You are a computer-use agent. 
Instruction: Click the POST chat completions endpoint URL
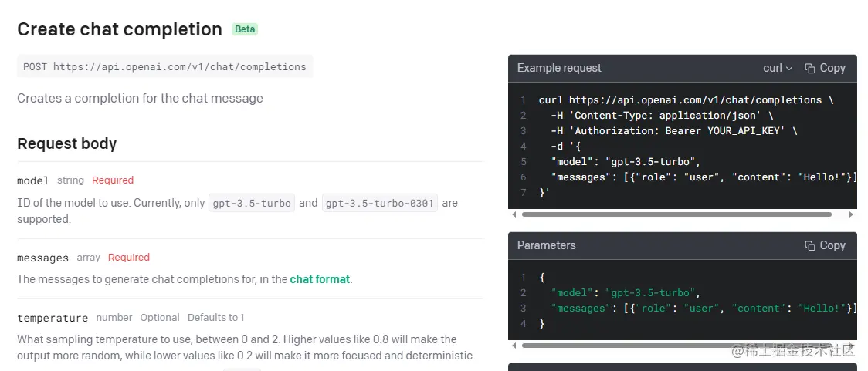pos(164,67)
